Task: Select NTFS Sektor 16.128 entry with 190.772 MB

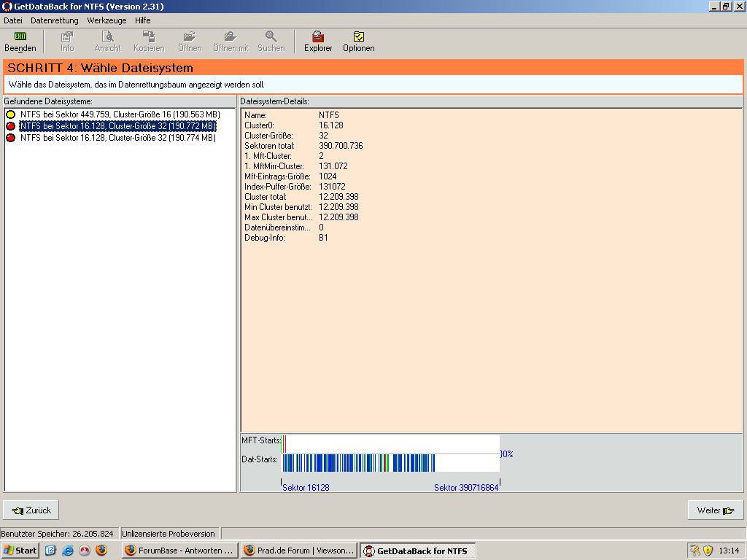Action: [x=117, y=126]
